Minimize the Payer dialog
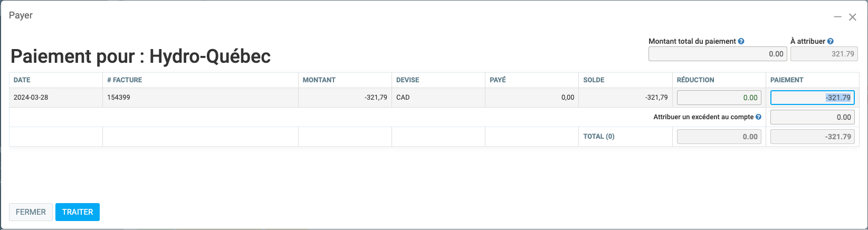 pos(837,17)
